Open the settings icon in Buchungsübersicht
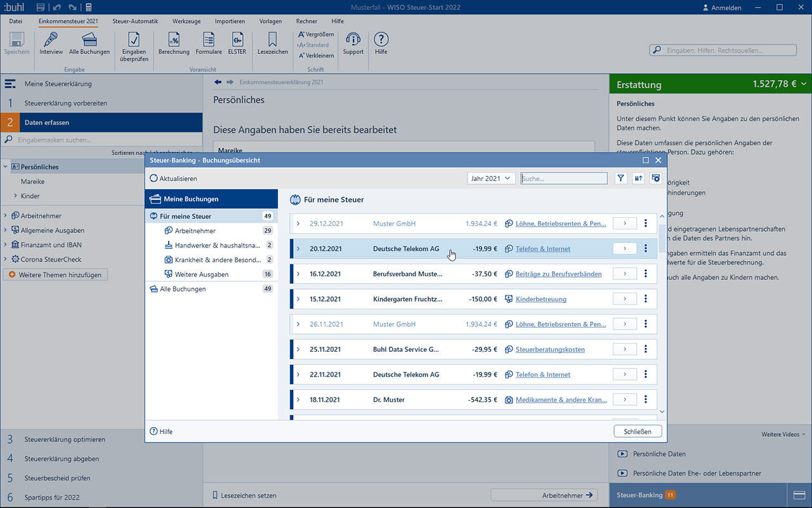This screenshot has width=812, height=508. (x=656, y=178)
